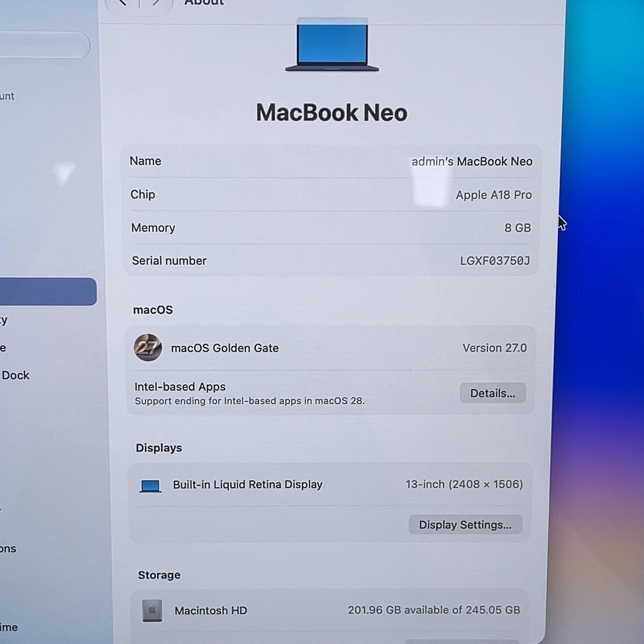Click the MacBook Neo laptop image

click(x=332, y=45)
